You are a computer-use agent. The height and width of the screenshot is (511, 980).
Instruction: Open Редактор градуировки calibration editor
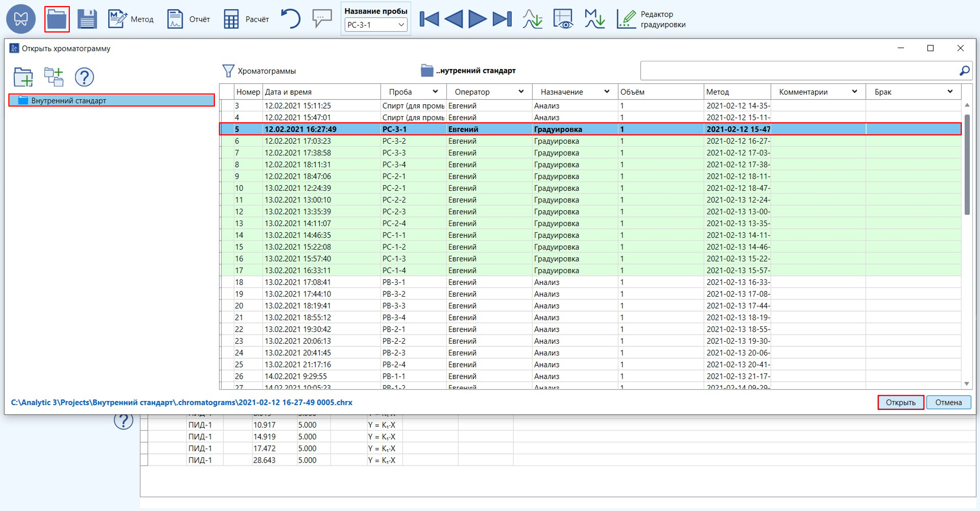coord(651,19)
